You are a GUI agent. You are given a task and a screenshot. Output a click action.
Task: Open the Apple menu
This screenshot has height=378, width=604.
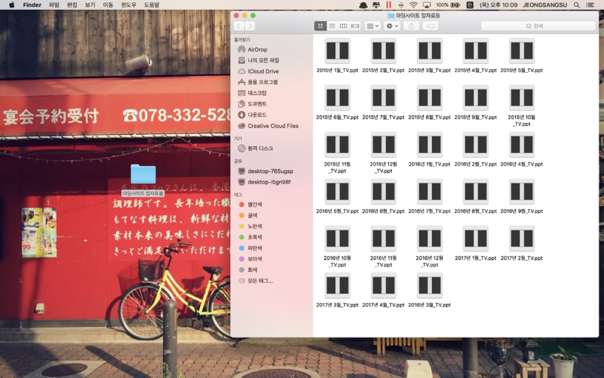pos(12,5)
